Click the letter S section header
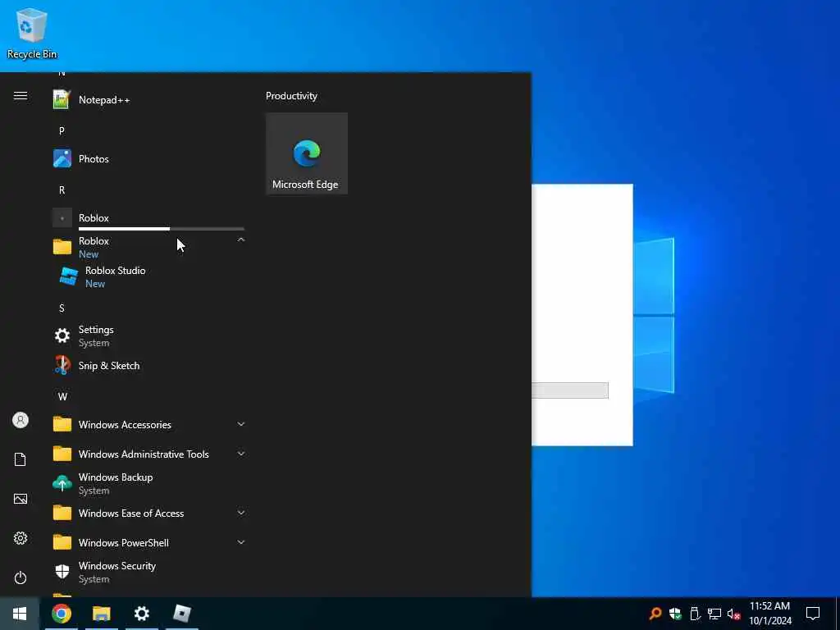Viewport: 840px width, 630px height. point(62,308)
